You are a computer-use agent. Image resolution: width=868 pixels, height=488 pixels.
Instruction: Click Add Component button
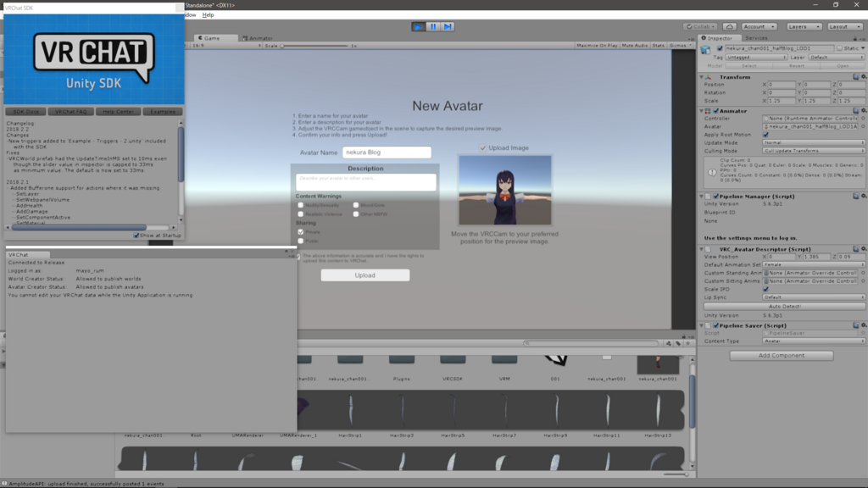782,355
